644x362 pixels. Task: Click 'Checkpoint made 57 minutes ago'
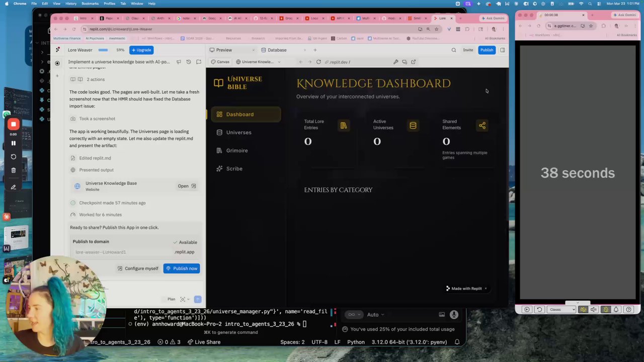coord(108,203)
